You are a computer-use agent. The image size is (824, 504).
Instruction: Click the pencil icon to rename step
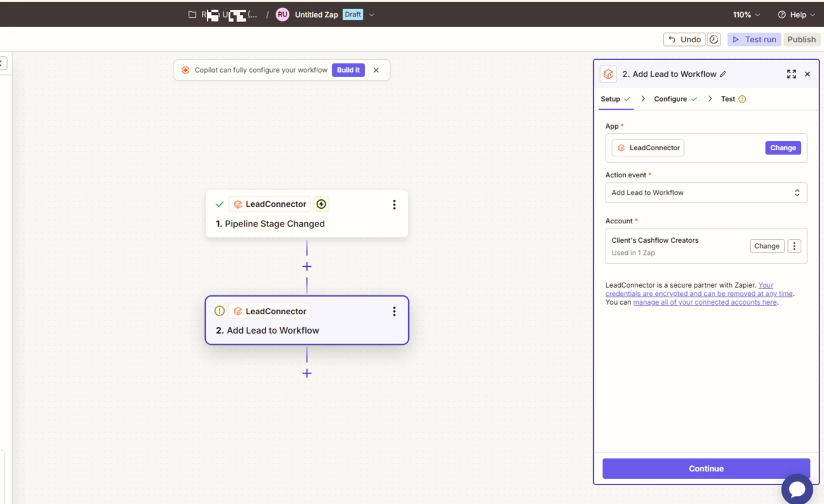tap(723, 74)
